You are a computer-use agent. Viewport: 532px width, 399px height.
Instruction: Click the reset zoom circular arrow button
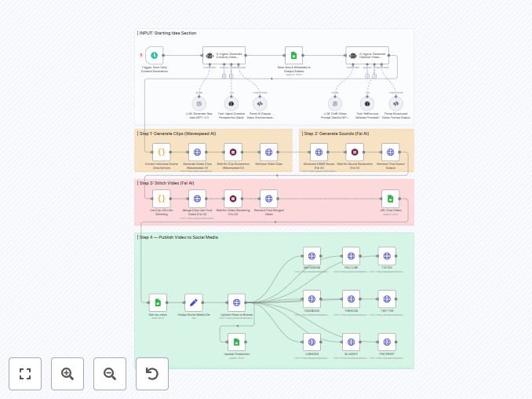click(152, 374)
